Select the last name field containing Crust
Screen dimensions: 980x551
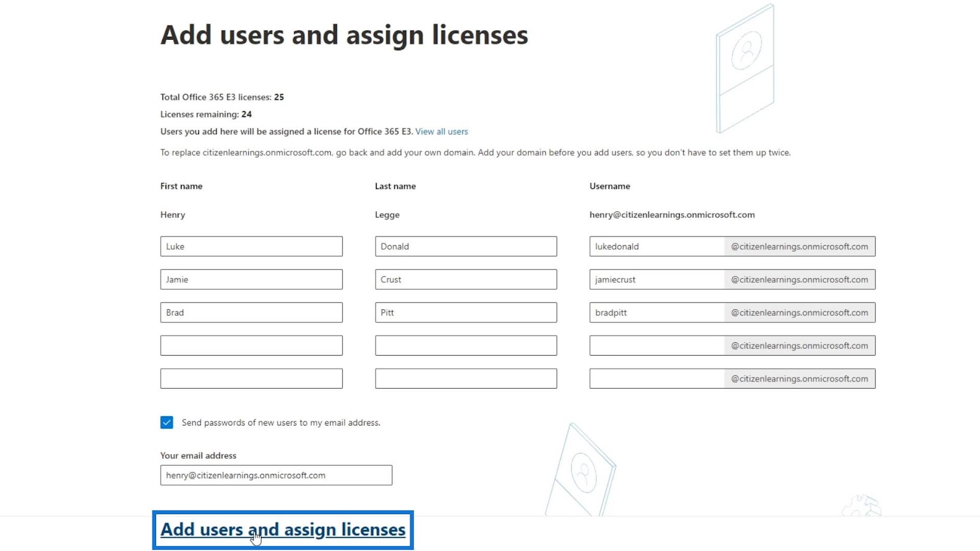466,280
